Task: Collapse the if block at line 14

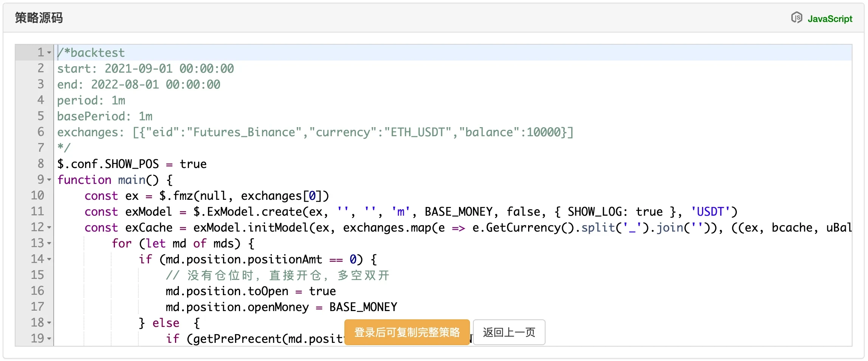Action: 49,259
